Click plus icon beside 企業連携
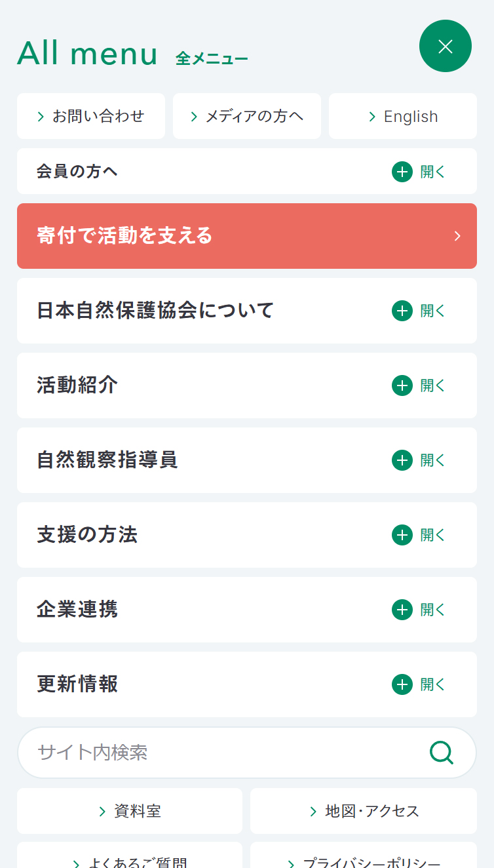 tap(402, 610)
